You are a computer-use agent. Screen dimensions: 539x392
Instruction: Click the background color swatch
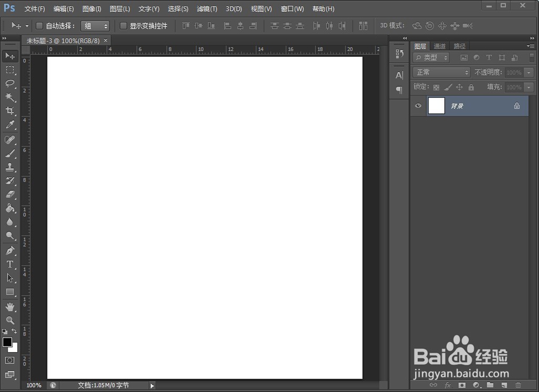click(x=14, y=349)
